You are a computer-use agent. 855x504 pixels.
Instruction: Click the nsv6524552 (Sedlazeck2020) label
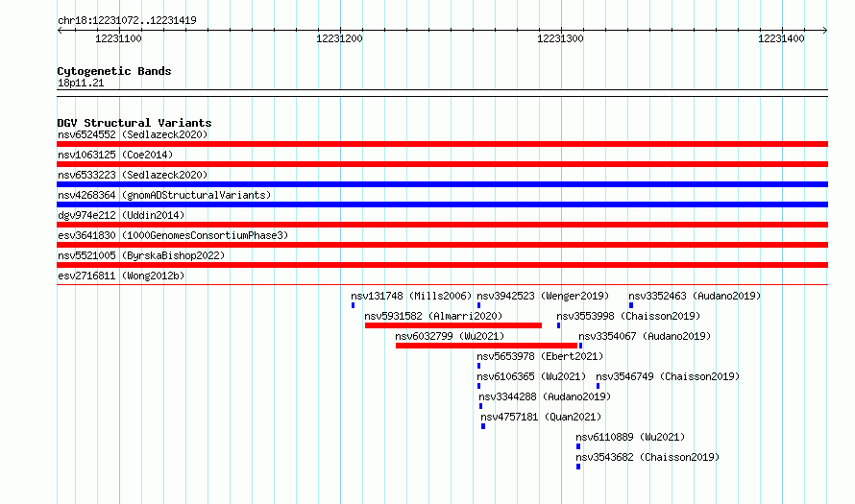133,134
